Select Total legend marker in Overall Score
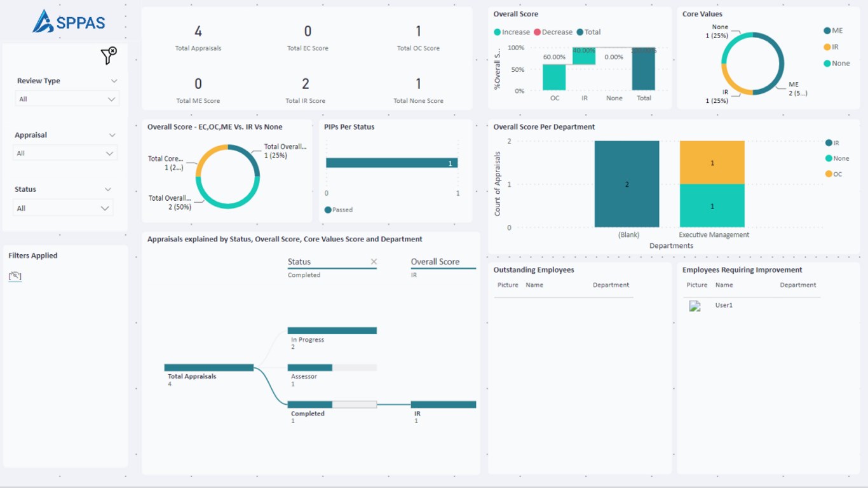The image size is (868, 488). 580,32
